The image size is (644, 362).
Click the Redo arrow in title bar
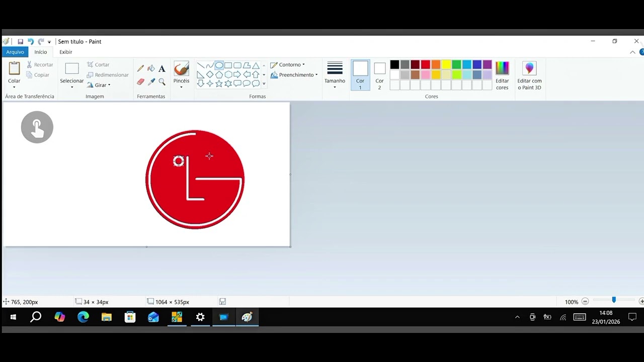41,42
